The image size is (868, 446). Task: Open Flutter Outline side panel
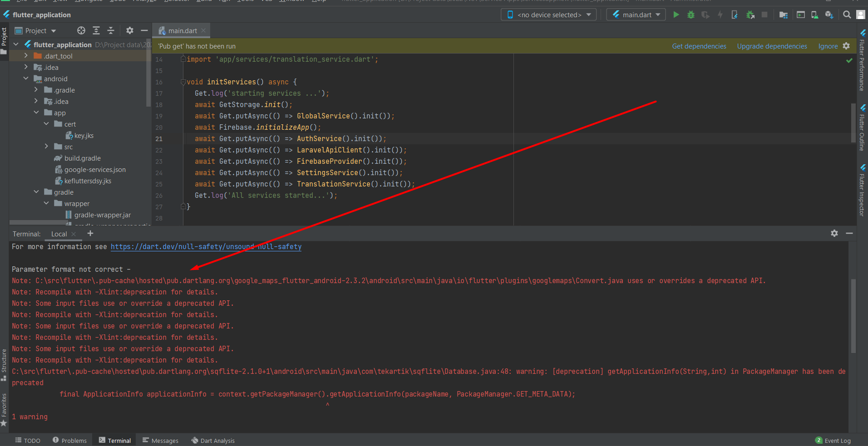862,127
